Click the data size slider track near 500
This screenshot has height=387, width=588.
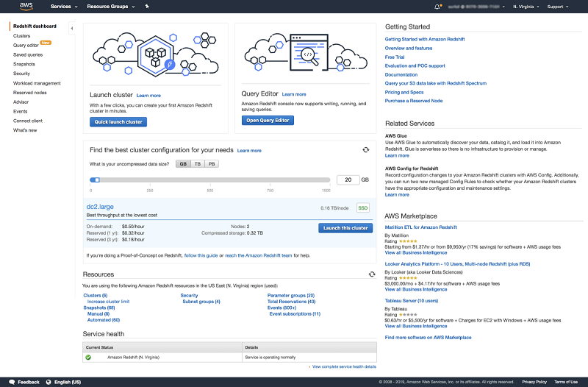click(x=210, y=180)
